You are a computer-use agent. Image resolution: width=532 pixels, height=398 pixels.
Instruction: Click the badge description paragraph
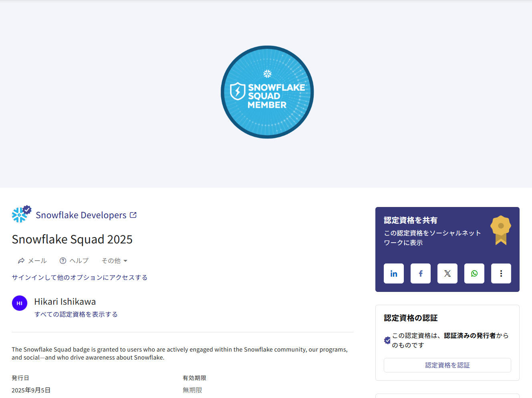click(179, 354)
